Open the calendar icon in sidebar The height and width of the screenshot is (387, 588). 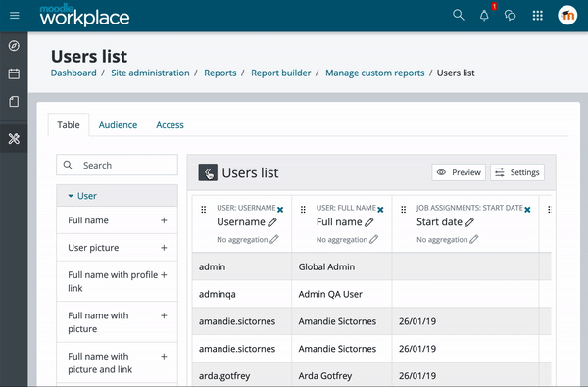click(x=14, y=73)
